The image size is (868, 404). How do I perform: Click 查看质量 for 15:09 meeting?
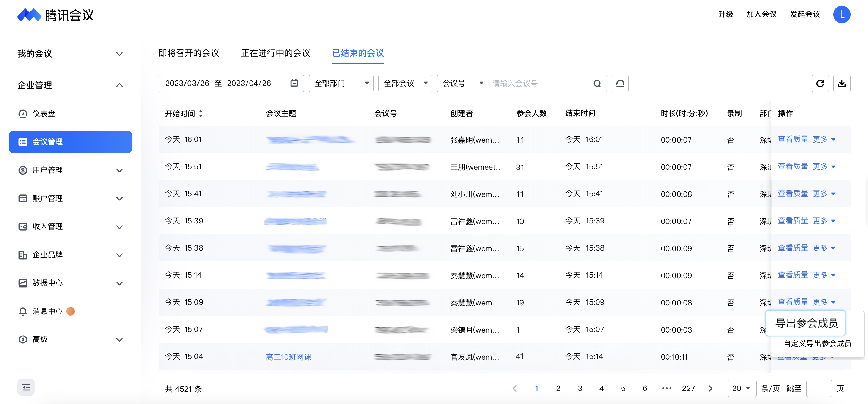[793, 302]
